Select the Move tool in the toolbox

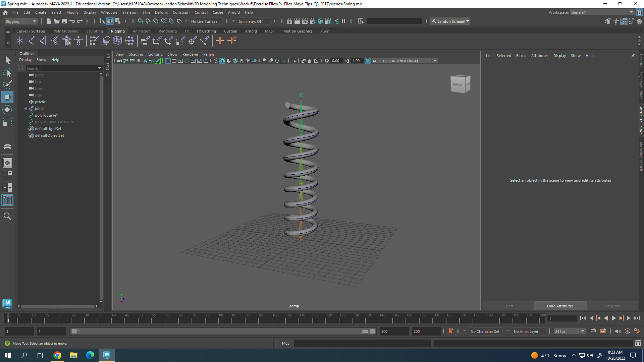7,97
